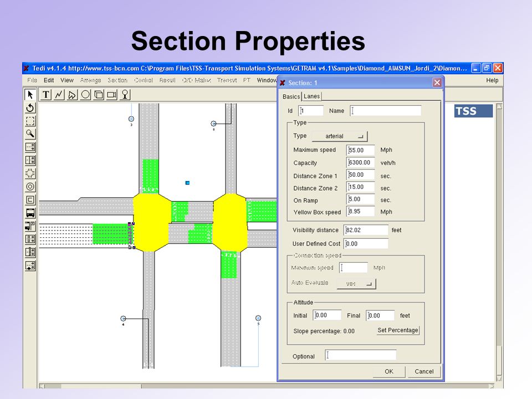Open the View menu
532x399 pixels.
click(x=67, y=80)
